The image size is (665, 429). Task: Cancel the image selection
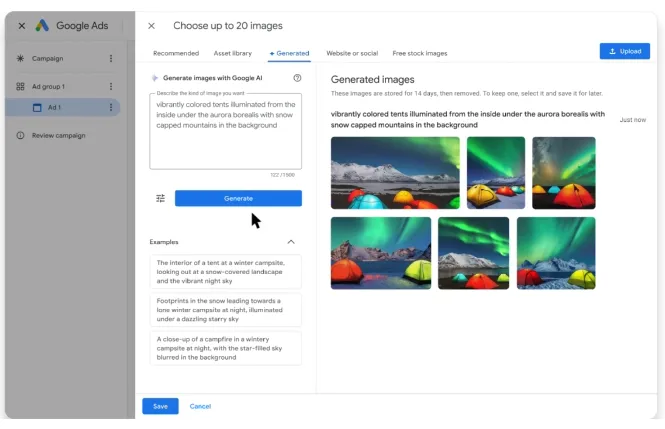(200, 406)
